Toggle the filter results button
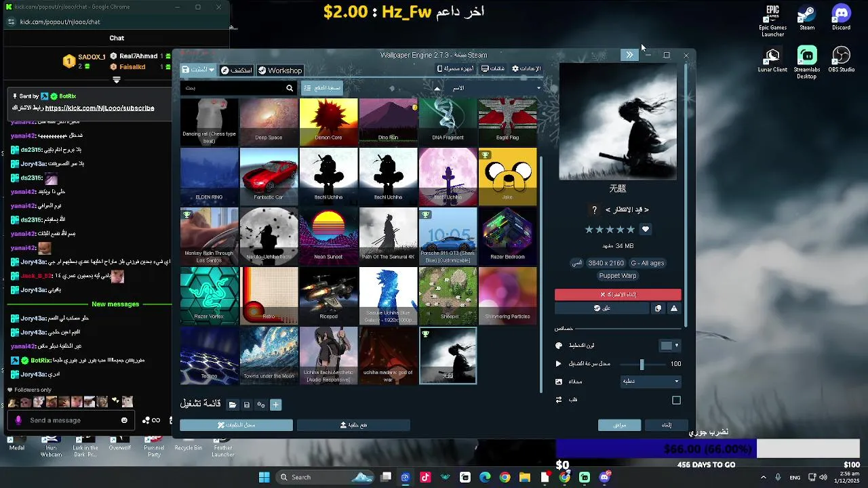 [322, 88]
